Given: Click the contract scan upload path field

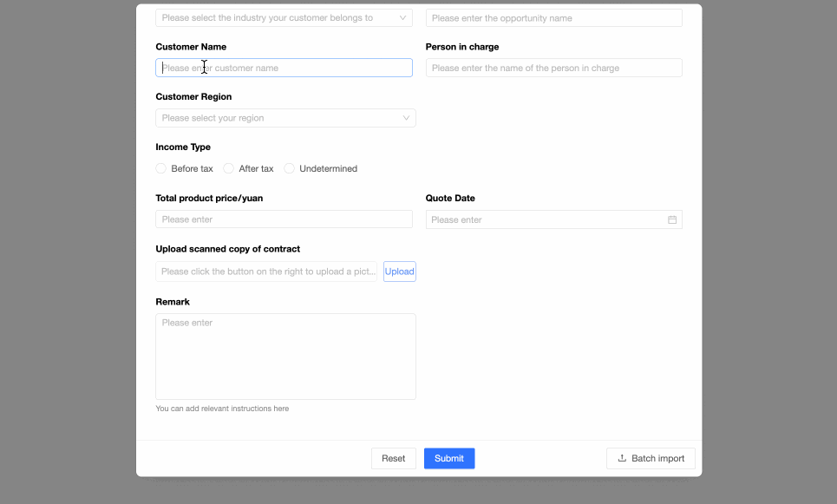Looking at the screenshot, I should (x=266, y=272).
